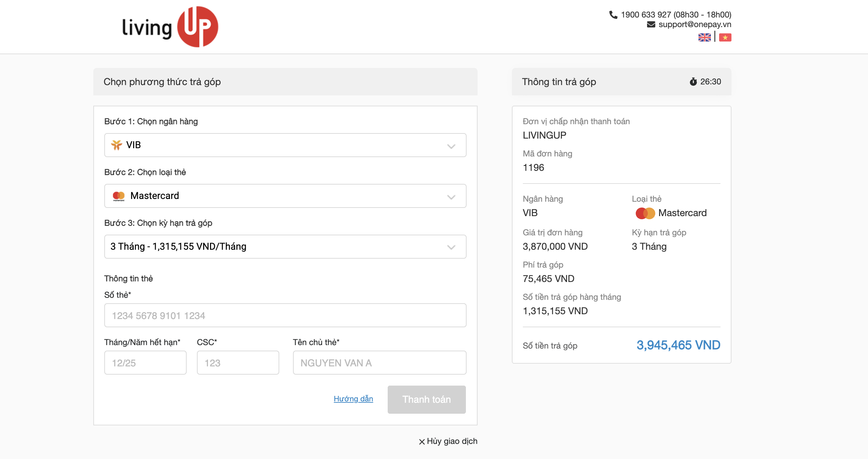Click the LivingUp logo
This screenshot has width=868, height=459.
(x=170, y=27)
